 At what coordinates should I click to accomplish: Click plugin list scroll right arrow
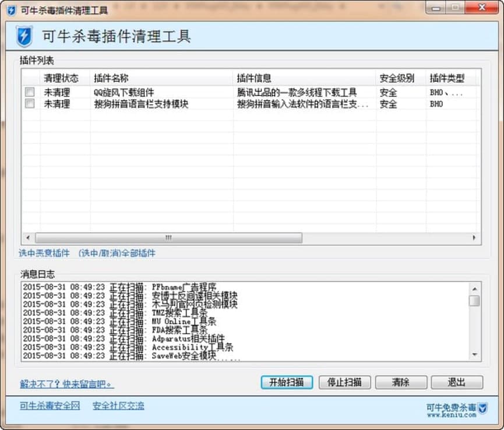tap(474, 238)
